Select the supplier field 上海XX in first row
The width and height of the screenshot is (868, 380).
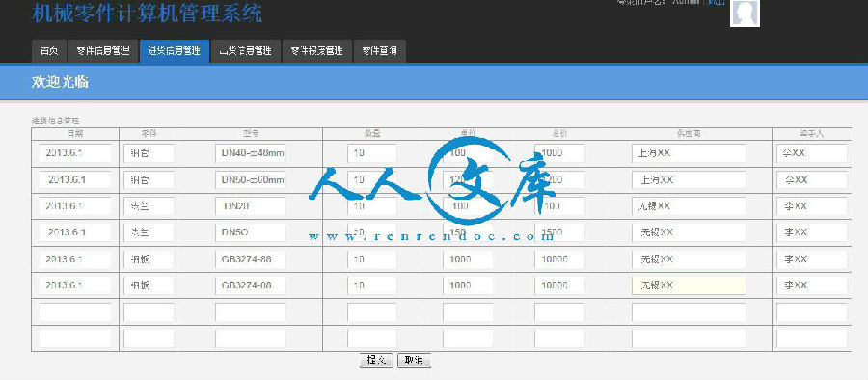pyautogui.click(x=689, y=153)
